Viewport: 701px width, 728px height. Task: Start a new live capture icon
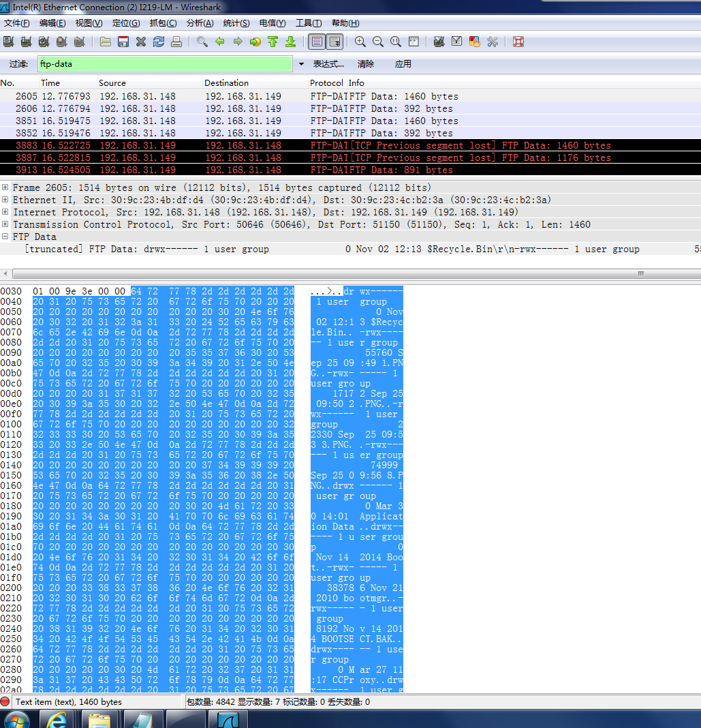(44, 42)
